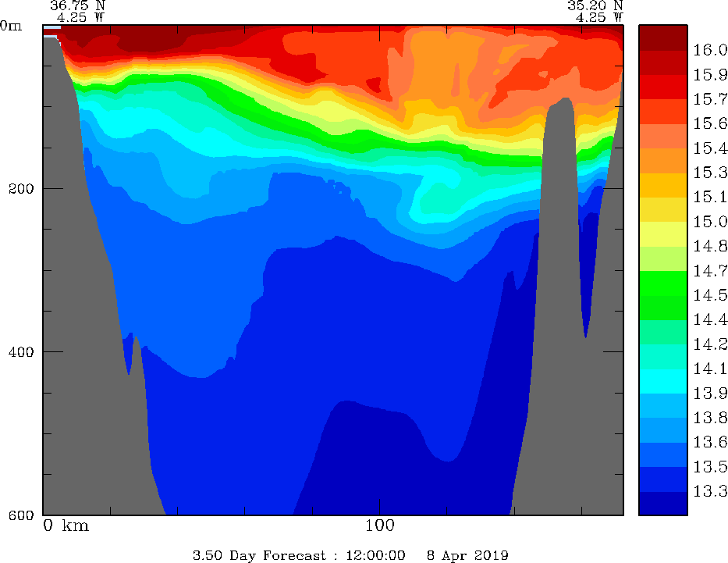Click the 8 Apr 2019 date text
This screenshot has height=563, width=728.
[x=467, y=555]
